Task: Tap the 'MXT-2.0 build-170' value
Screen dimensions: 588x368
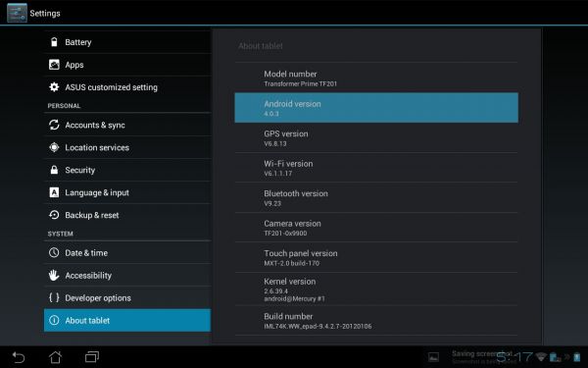Action: click(292, 263)
